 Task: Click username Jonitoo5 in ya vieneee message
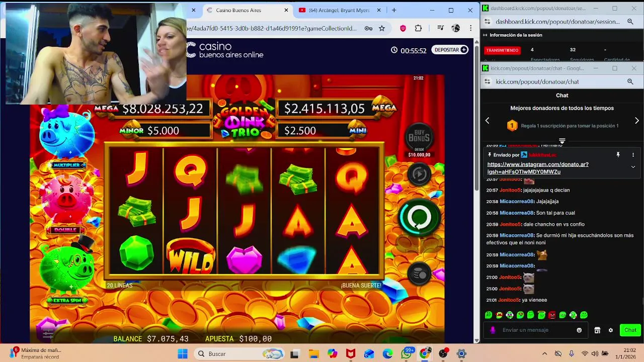pyautogui.click(x=509, y=300)
